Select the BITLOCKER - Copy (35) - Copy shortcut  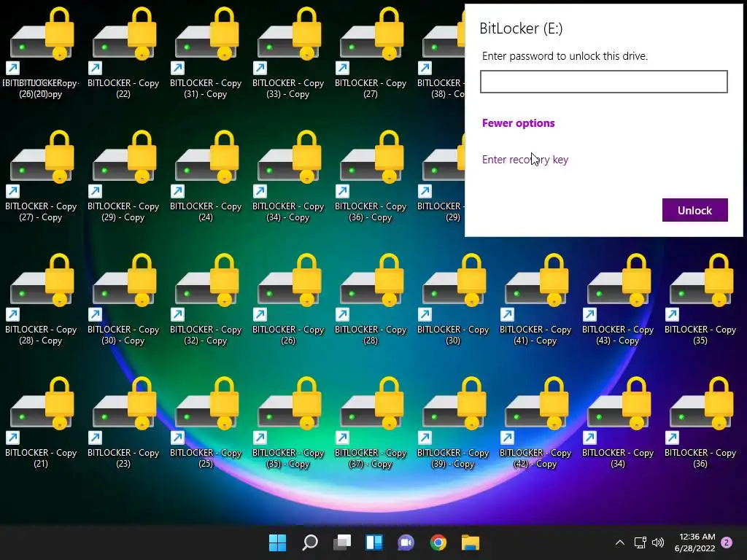288,422
